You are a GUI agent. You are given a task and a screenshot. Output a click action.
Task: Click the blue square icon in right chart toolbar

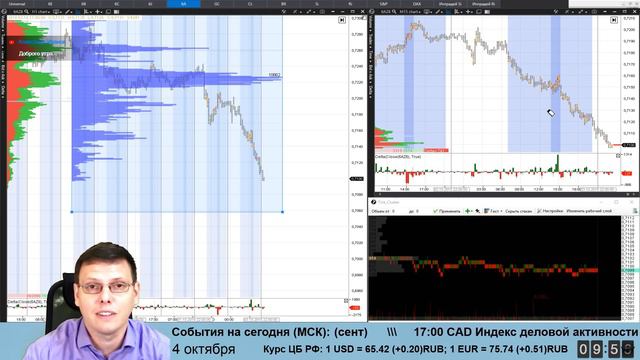click(x=448, y=11)
